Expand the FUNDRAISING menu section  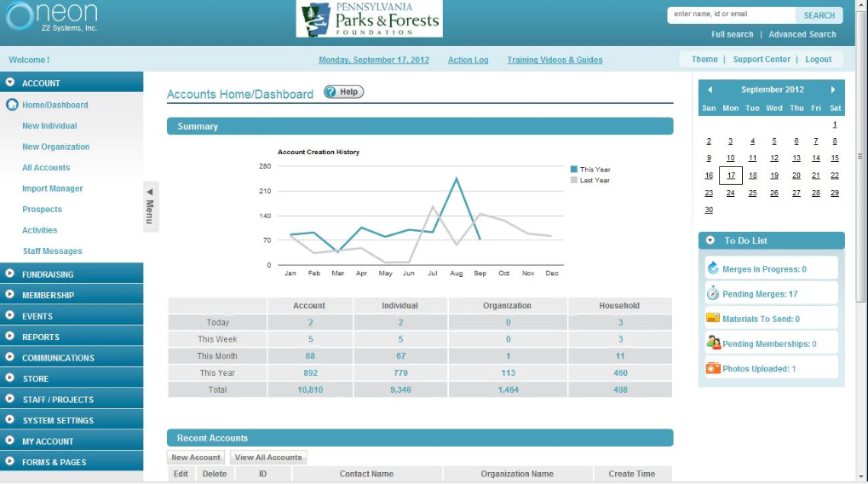tap(10, 274)
